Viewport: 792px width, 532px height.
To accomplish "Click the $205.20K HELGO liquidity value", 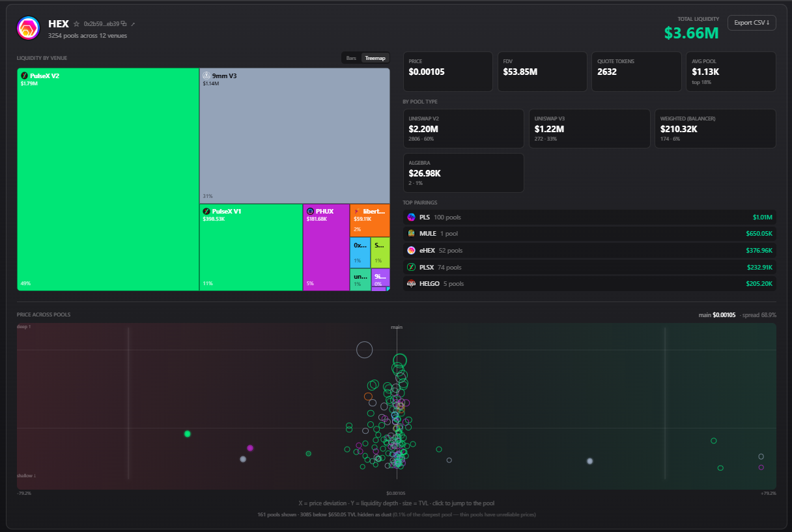I will pyautogui.click(x=759, y=283).
